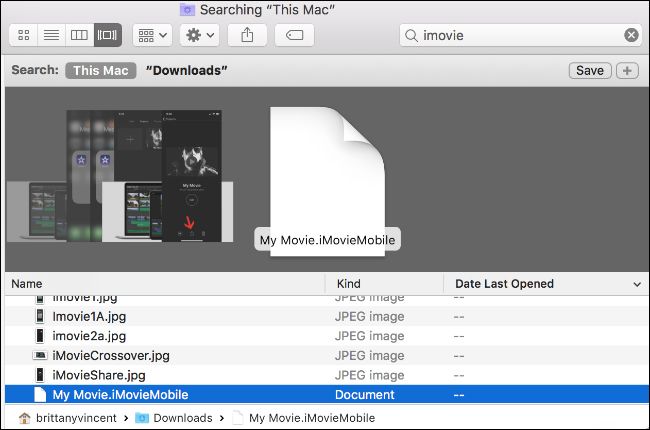Click the iMovieShare.jpg file icon
This screenshot has width=650, height=430.
pyautogui.click(x=40, y=374)
